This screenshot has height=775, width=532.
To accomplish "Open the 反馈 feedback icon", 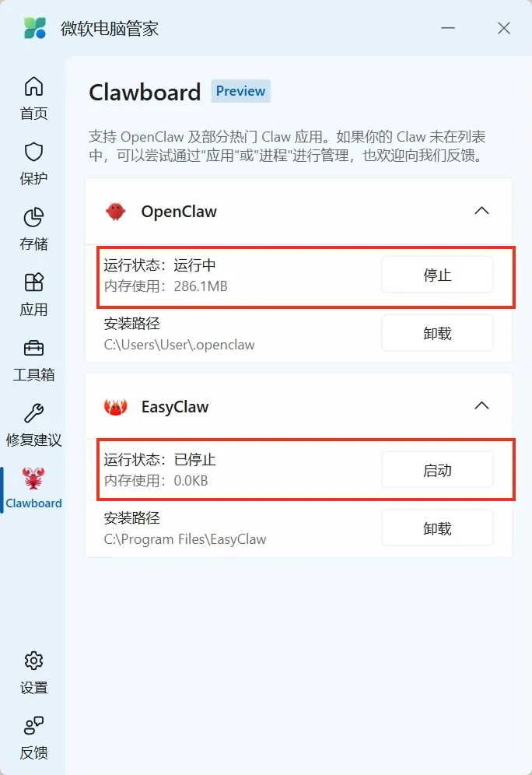I will (x=33, y=725).
